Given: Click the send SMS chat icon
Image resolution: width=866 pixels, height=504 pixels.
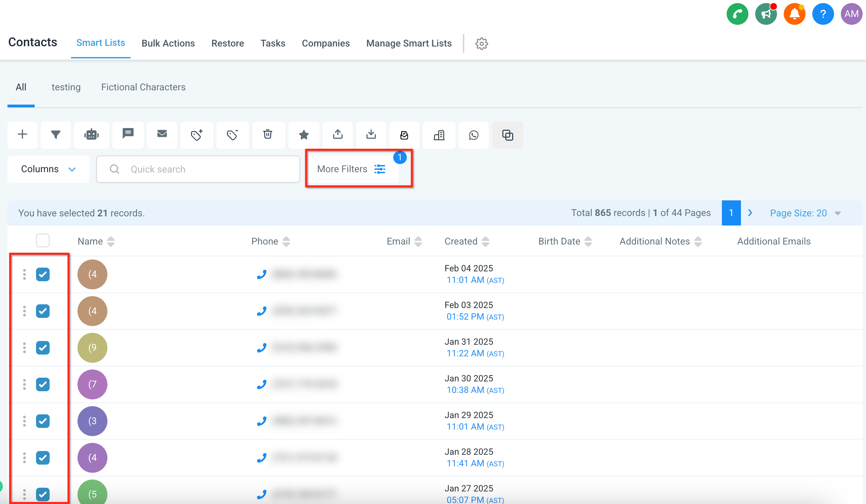Looking at the screenshot, I should pos(128,134).
